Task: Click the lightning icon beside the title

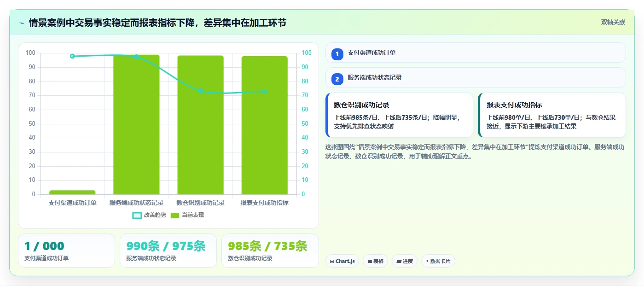Action: pos(22,23)
